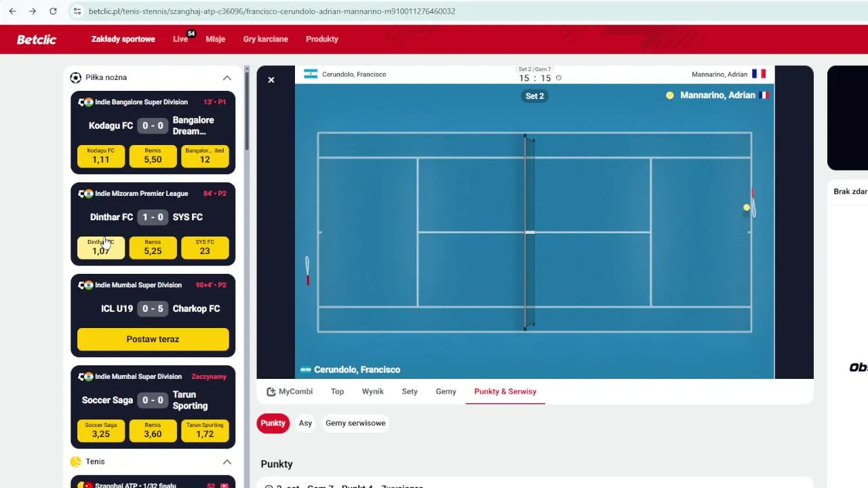
Task: Click Postaw teraz for ICL U19 match
Action: 153,339
